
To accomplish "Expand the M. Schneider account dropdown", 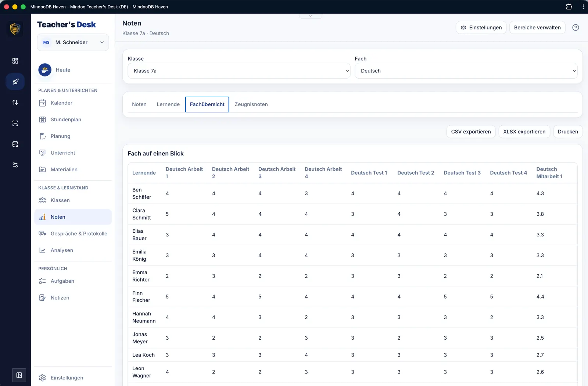I will click(73, 42).
